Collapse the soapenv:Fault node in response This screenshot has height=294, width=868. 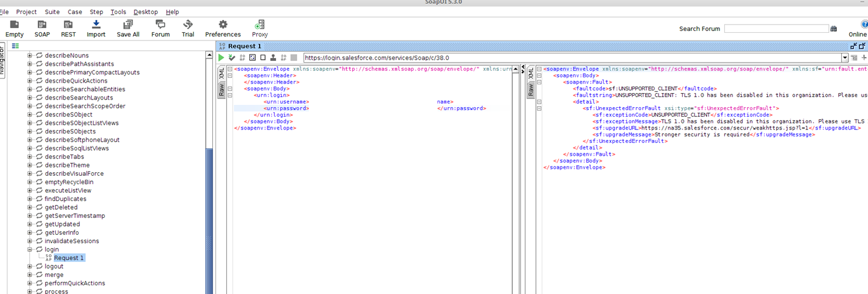tap(539, 83)
